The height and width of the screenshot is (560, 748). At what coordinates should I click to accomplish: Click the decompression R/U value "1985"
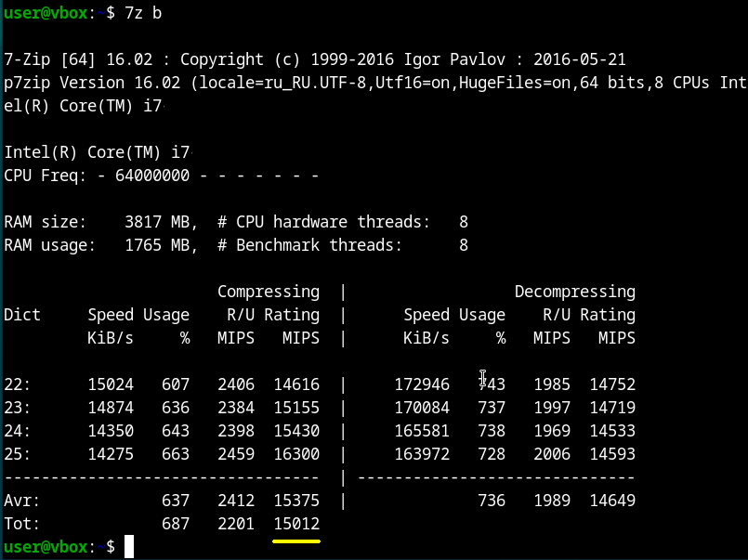tap(552, 384)
